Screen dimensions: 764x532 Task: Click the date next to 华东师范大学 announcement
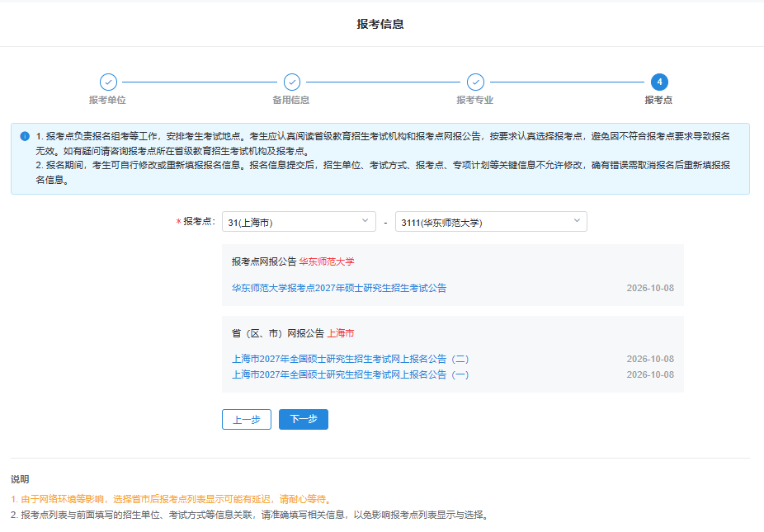[x=650, y=288]
